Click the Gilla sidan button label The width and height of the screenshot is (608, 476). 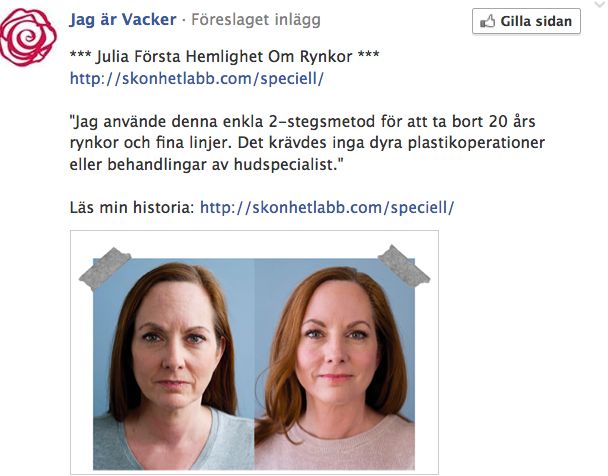(x=536, y=21)
